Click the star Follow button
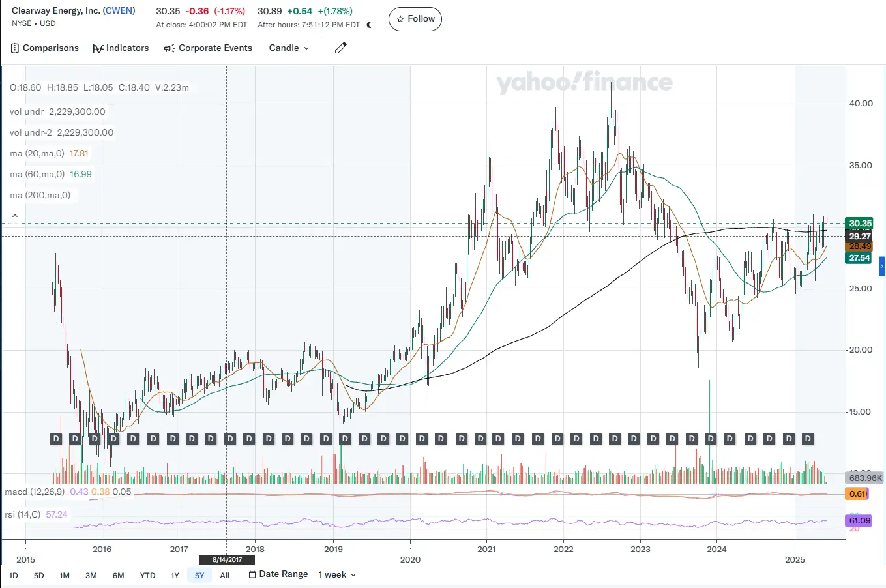Viewport: 886px width, 588px height. pyautogui.click(x=415, y=19)
